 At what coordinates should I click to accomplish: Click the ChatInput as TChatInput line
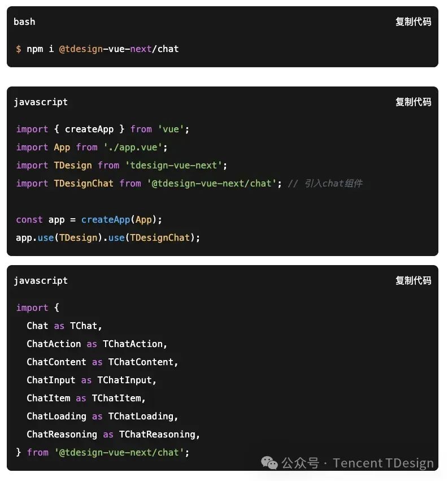[92, 380]
